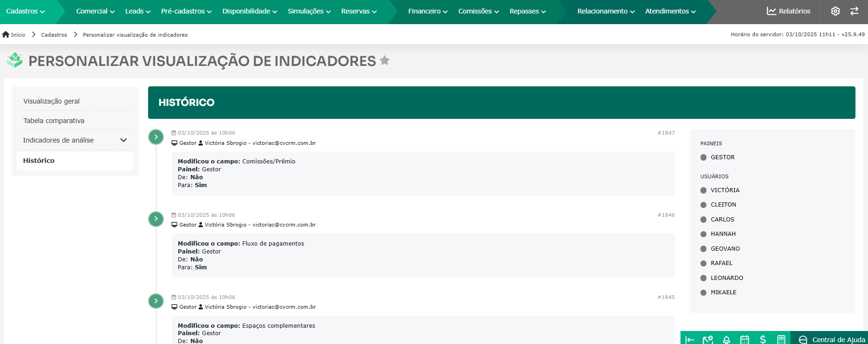Open calculator icon in bottom toolbar

[x=781, y=339]
